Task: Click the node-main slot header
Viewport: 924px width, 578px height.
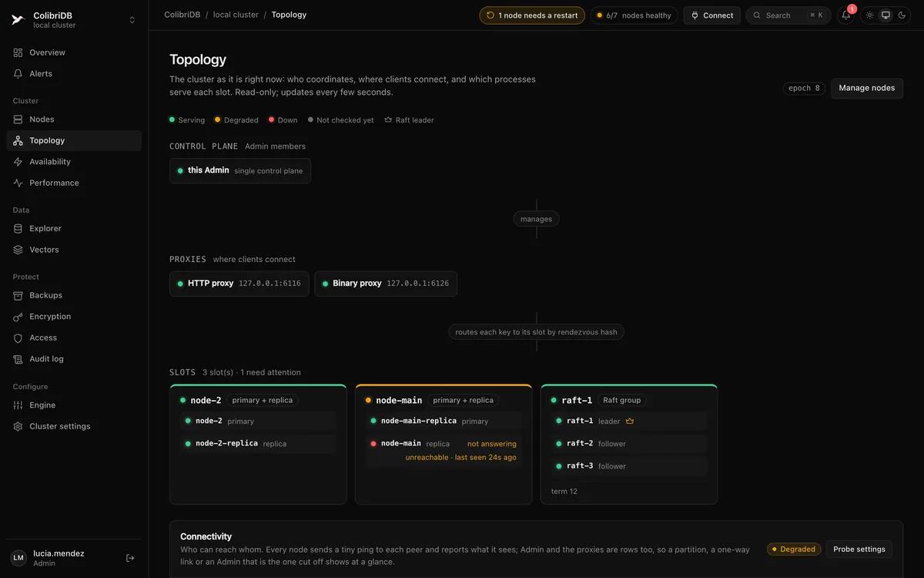Action: [x=444, y=400]
